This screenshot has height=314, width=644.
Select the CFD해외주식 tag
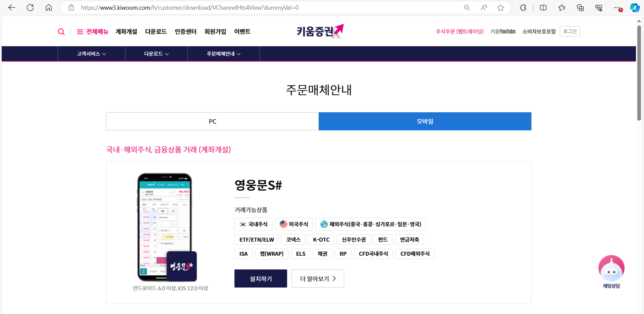(x=415, y=254)
